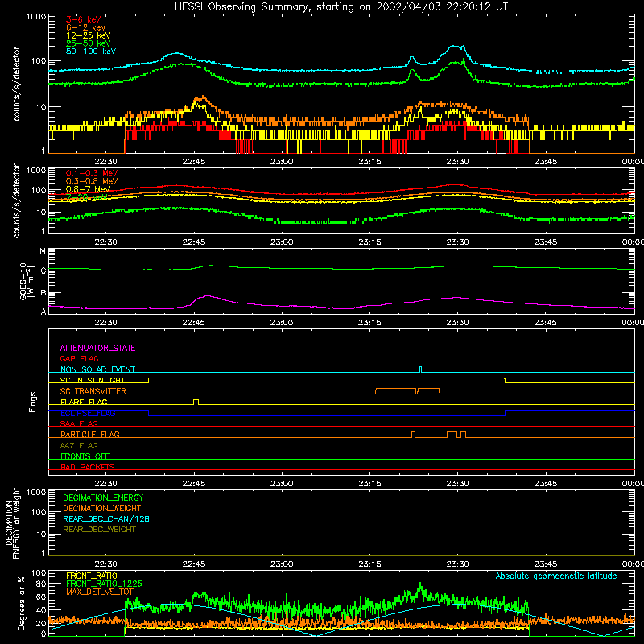Click the DECIMATION_ENERGY legend label
The width and height of the screenshot is (644, 644).
click(103, 497)
